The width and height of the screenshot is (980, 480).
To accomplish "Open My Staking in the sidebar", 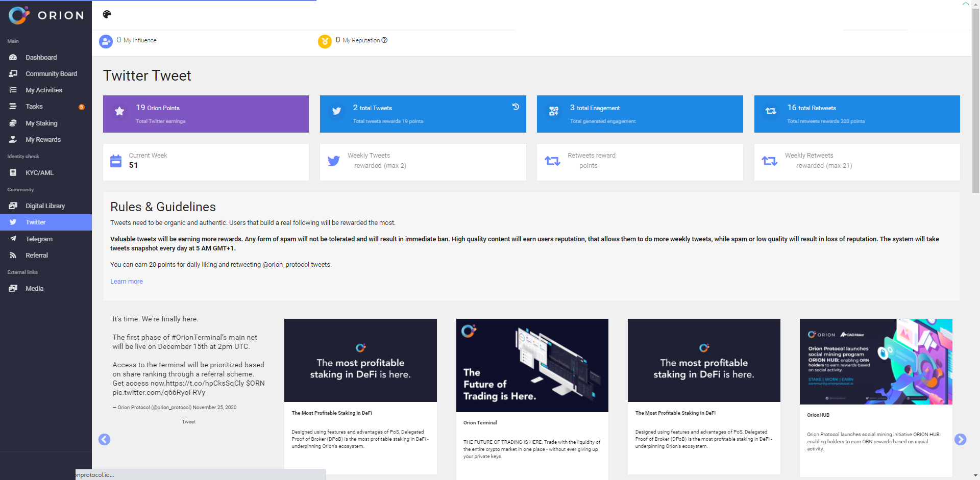I will click(41, 123).
